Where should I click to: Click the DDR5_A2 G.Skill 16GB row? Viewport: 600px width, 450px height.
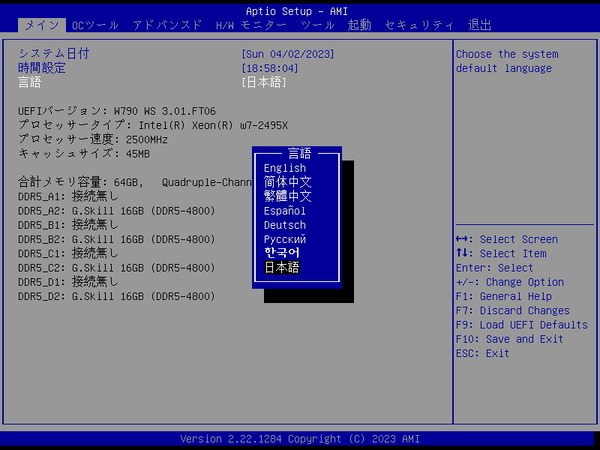[116, 211]
